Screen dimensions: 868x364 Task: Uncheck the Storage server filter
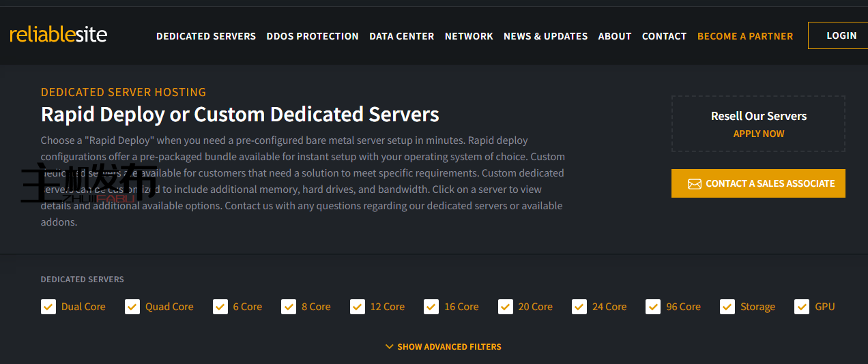(727, 307)
